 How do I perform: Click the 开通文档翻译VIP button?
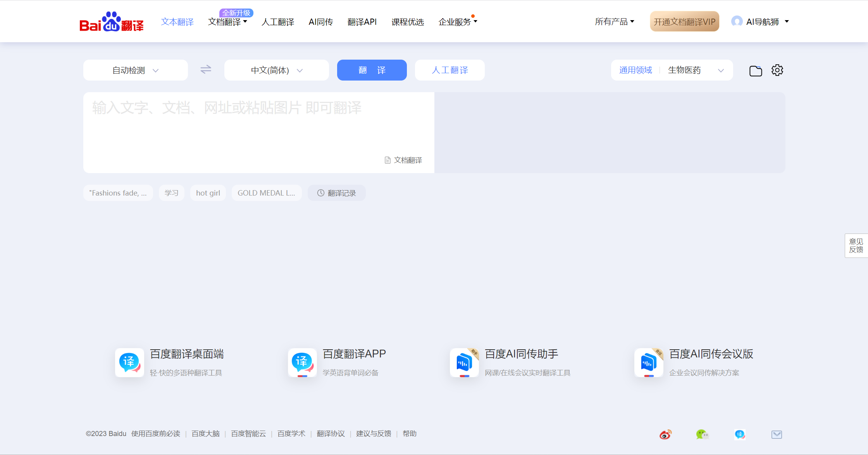coord(684,21)
